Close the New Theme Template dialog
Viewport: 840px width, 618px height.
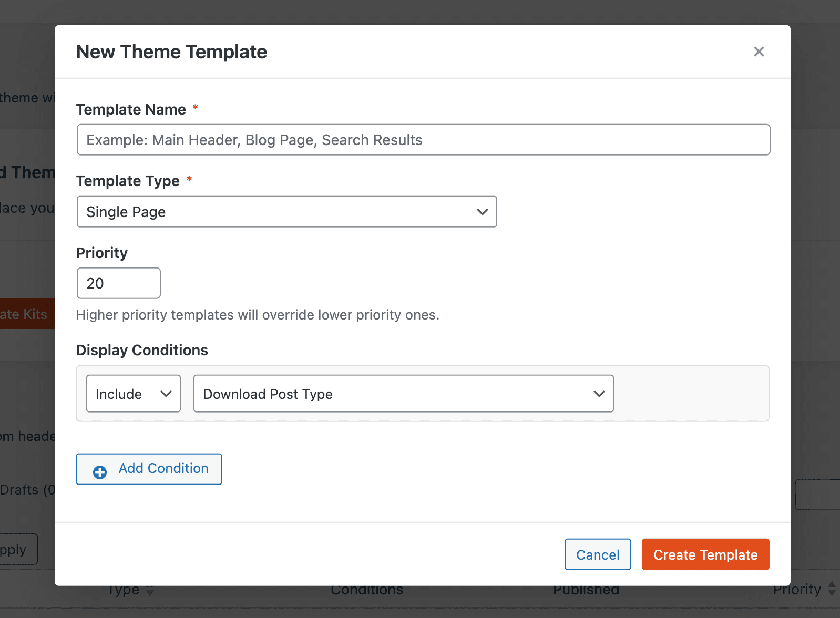759,51
